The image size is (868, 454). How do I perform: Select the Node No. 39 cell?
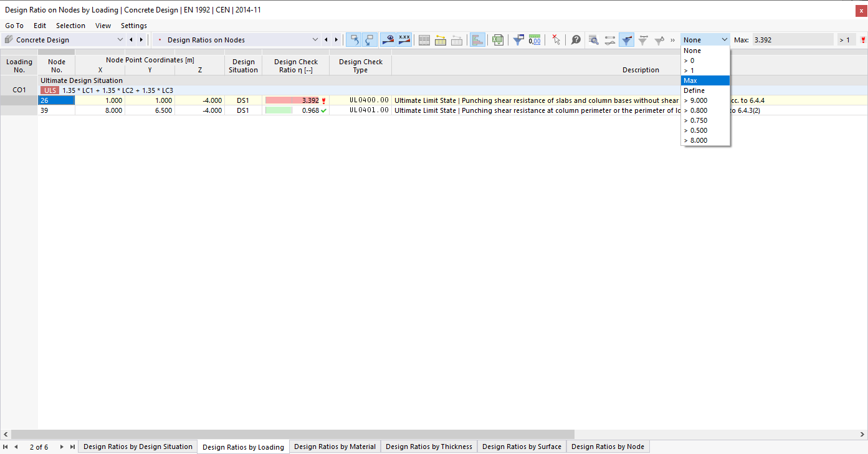pos(56,110)
